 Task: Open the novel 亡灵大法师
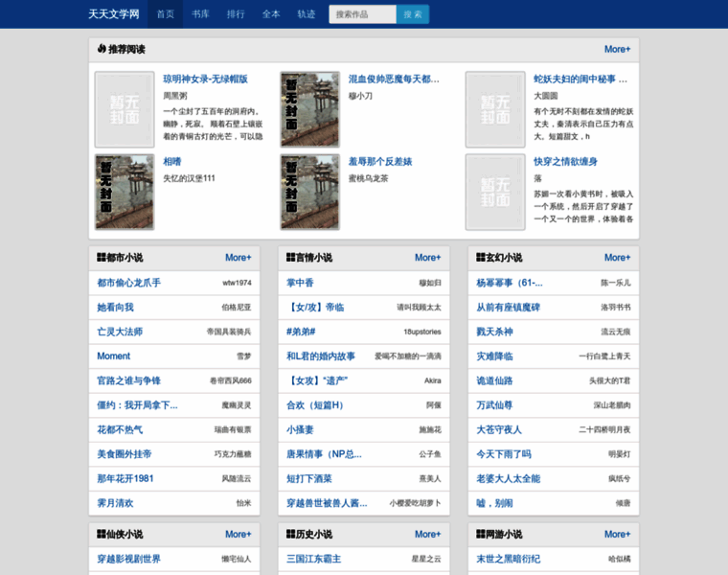tap(120, 332)
